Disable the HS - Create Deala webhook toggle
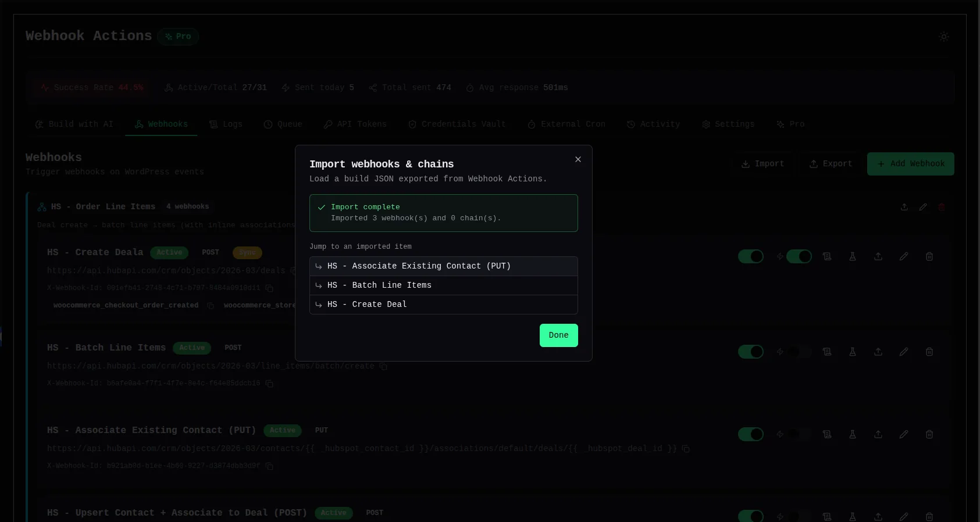This screenshot has height=522, width=980. (751, 256)
